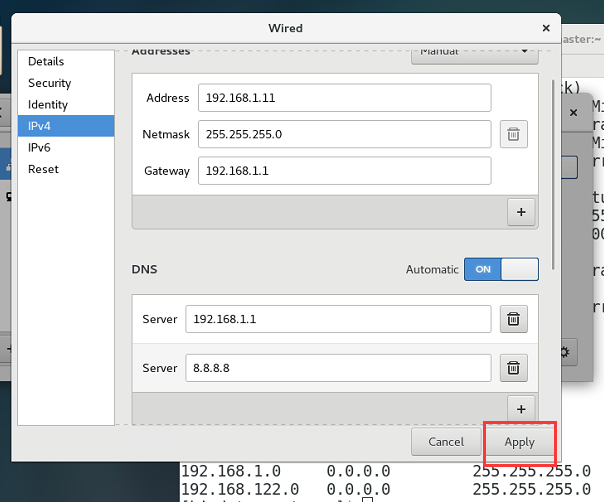
Task: Delete DNS server 192.168.1.1
Action: 513,319
